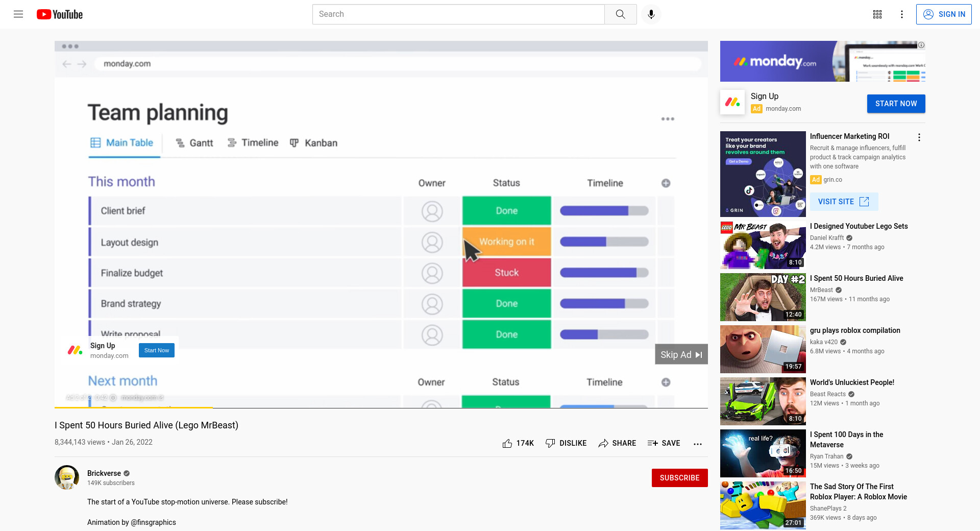SAVE the video to a playlist
980x531 pixels.
tap(664, 443)
